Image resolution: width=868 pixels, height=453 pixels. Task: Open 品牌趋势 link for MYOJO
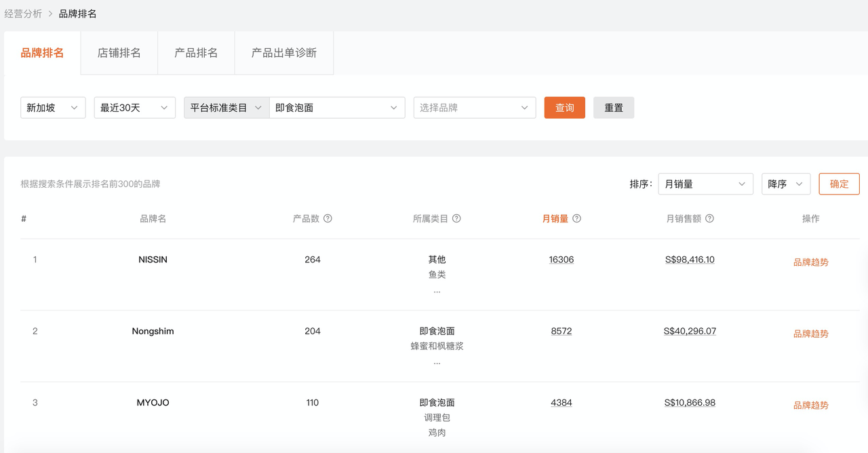click(x=811, y=406)
